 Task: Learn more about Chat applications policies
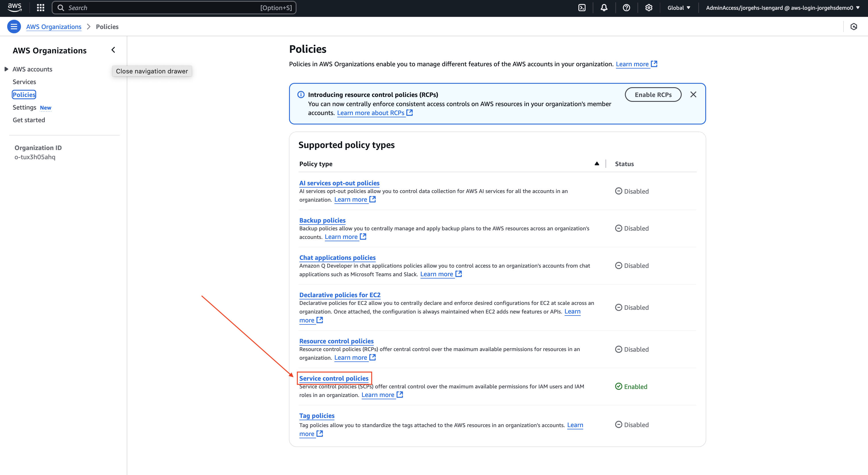click(441, 274)
